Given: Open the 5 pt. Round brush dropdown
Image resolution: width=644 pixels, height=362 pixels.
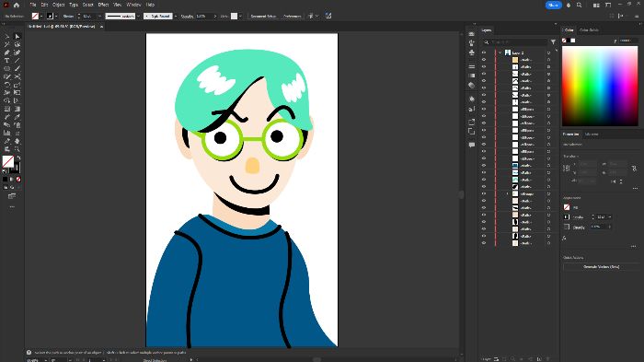Looking at the screenshot, I should click(176, 16).
